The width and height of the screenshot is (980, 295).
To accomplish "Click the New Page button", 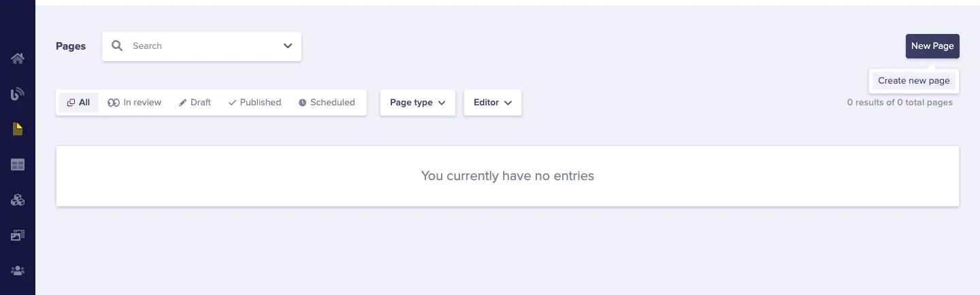I will 932,46.
